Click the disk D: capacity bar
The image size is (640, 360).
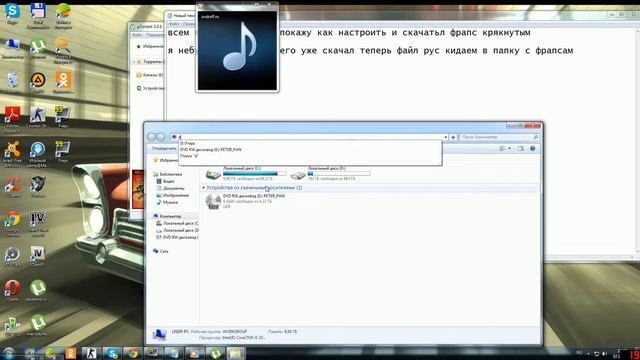click(339, 174)
